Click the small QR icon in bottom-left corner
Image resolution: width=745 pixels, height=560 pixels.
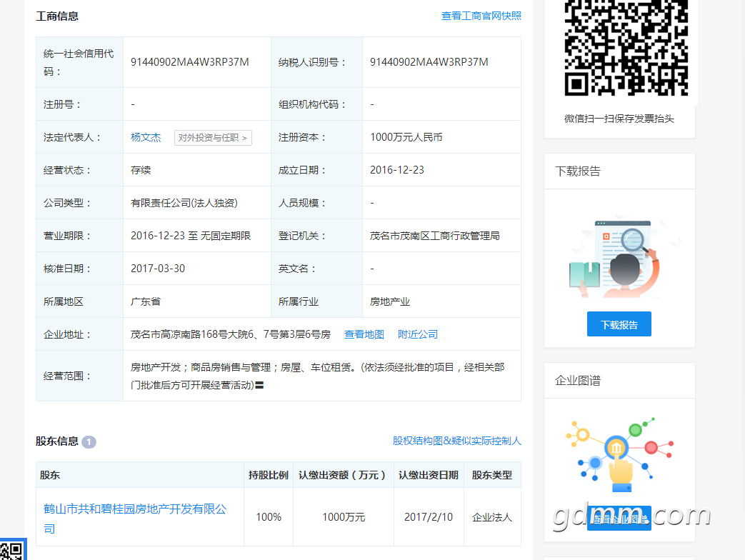[12, 550]
